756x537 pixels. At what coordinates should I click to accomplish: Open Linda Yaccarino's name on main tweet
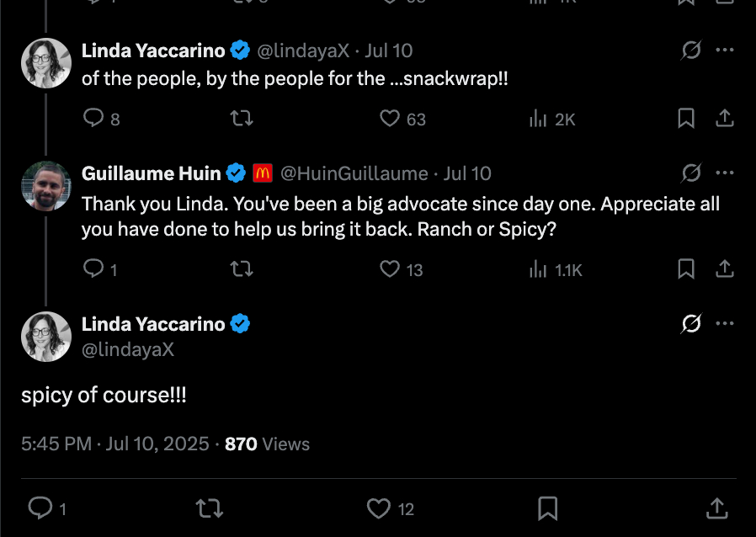pyautogui.click(x=153, y=324)
